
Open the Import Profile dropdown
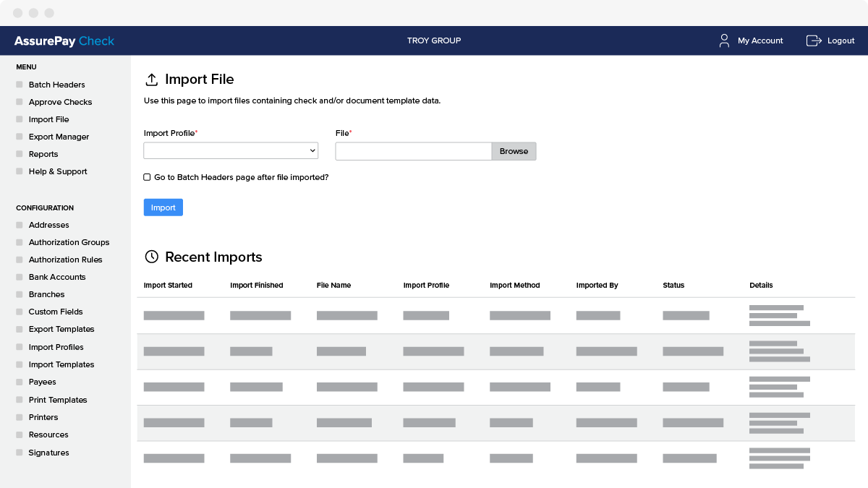(x=230, y=150)
